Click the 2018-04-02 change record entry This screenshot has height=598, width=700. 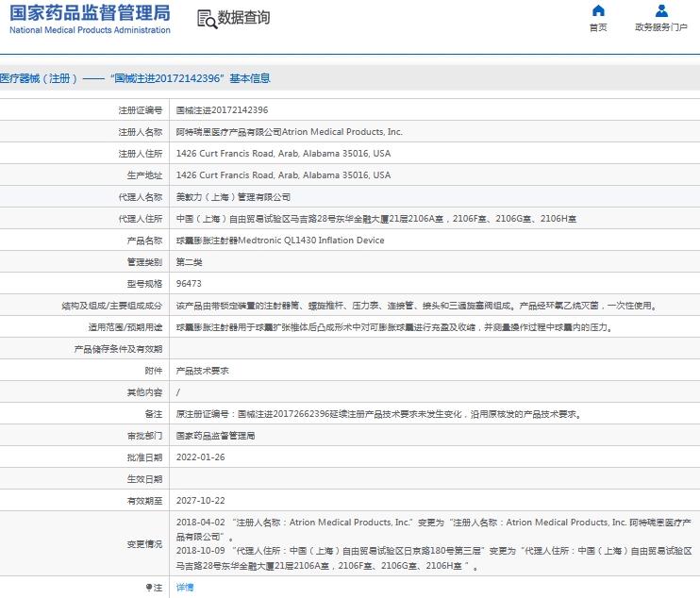(x=433, y=529)
